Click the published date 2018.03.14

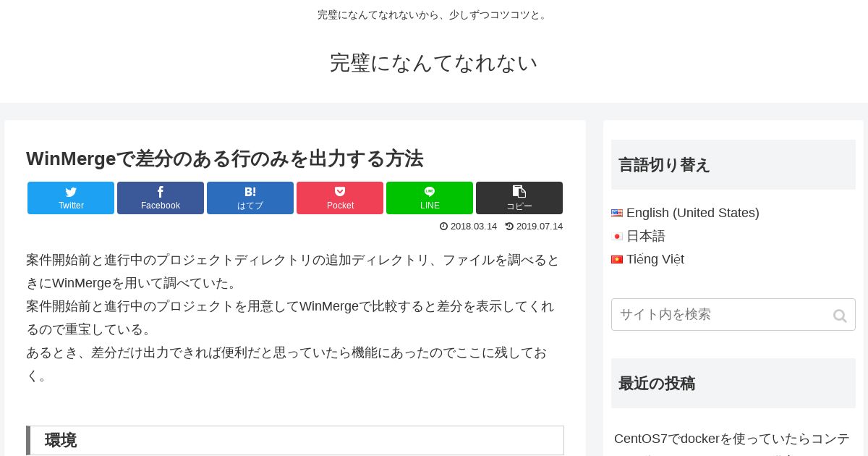coord(474,227)
